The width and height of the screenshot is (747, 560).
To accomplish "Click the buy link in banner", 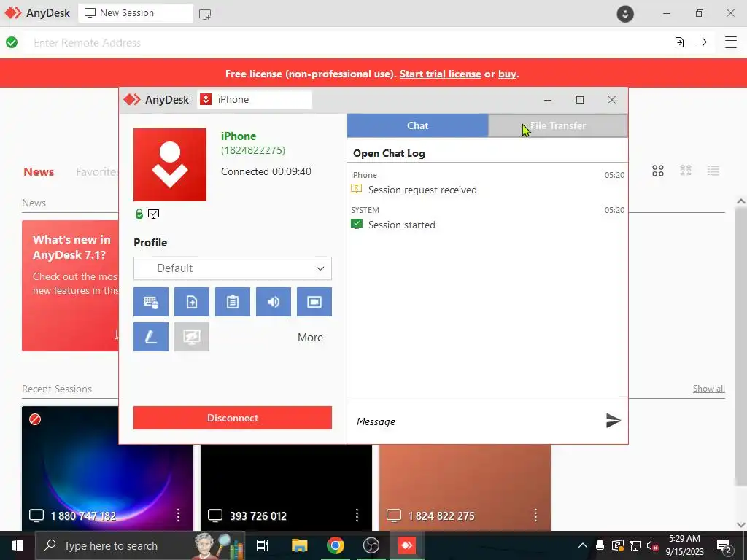I will tap(507, 74).
